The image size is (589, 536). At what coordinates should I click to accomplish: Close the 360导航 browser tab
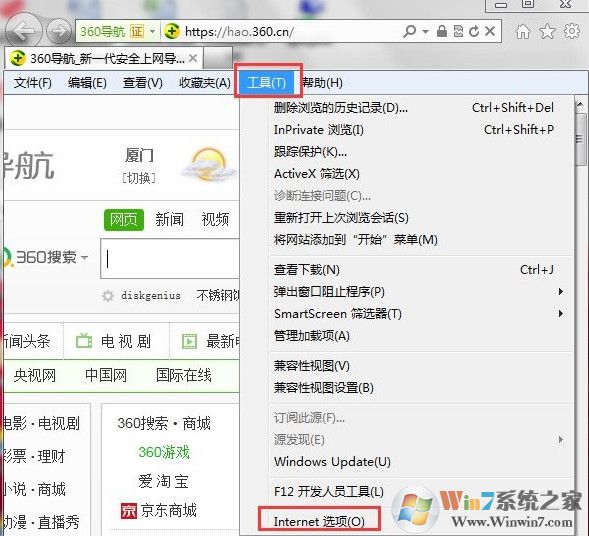(193, 58)
